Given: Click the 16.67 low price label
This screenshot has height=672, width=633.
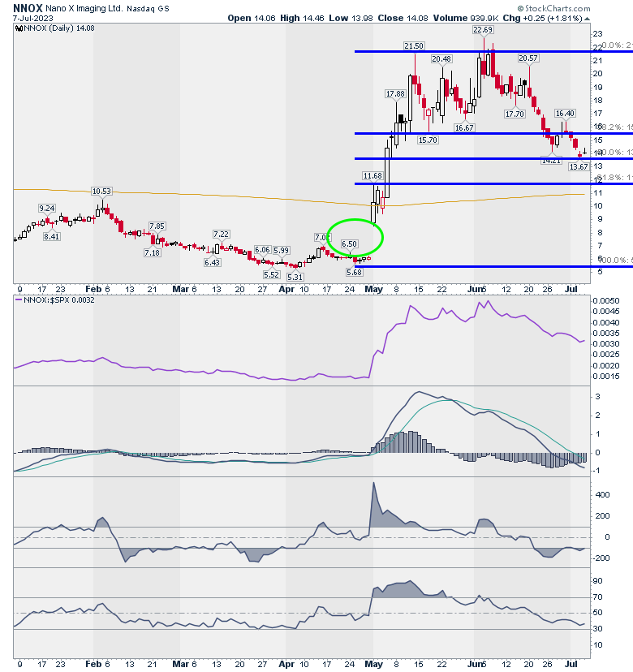Looking at the screenshot, I should pos(464,127).
